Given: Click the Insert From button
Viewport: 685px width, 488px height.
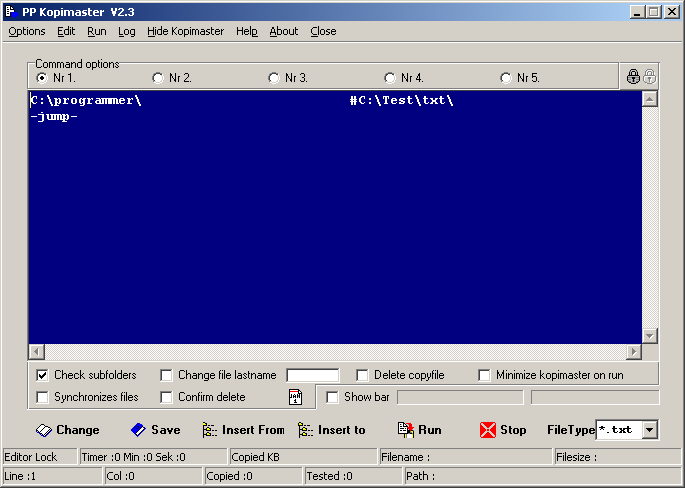Looking at the screenshot, I should [243, 430].
